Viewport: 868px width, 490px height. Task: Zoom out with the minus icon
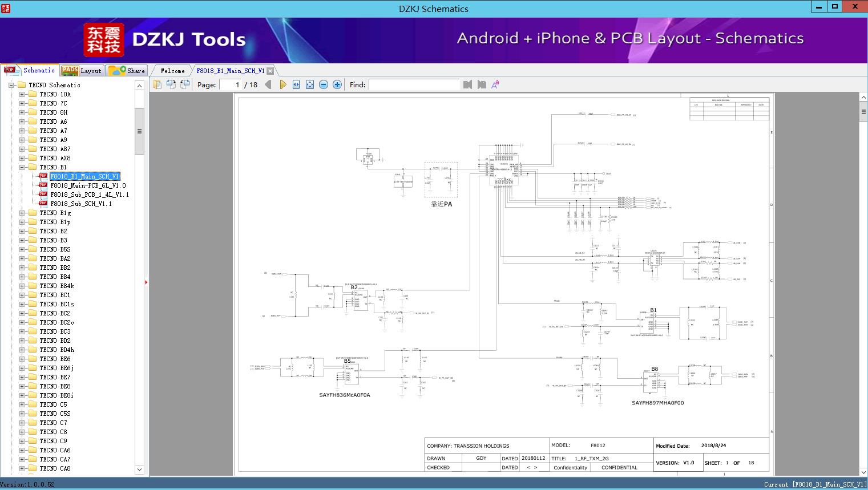324,84
